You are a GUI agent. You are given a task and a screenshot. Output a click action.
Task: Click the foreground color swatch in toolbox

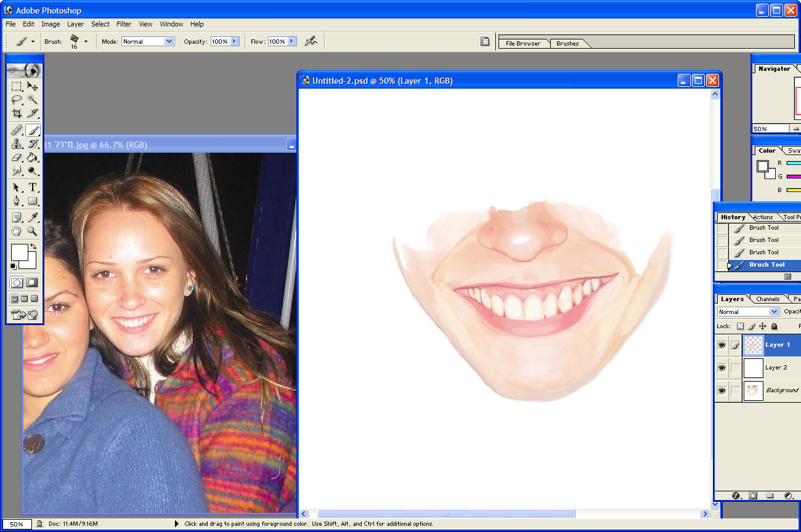tap(18, 251)
